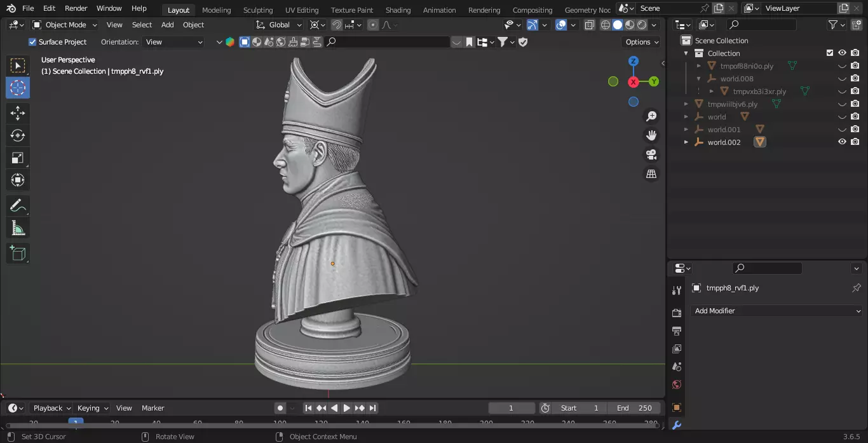Click the outliner search field
The image size is (868, 443).
point(762,25)
